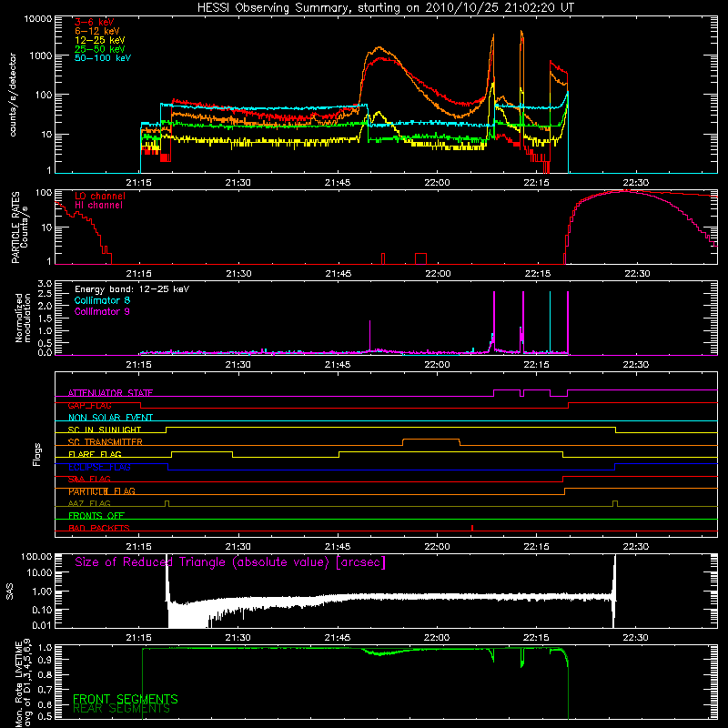Click the white SAS spike near 22:27

(614, 591)
